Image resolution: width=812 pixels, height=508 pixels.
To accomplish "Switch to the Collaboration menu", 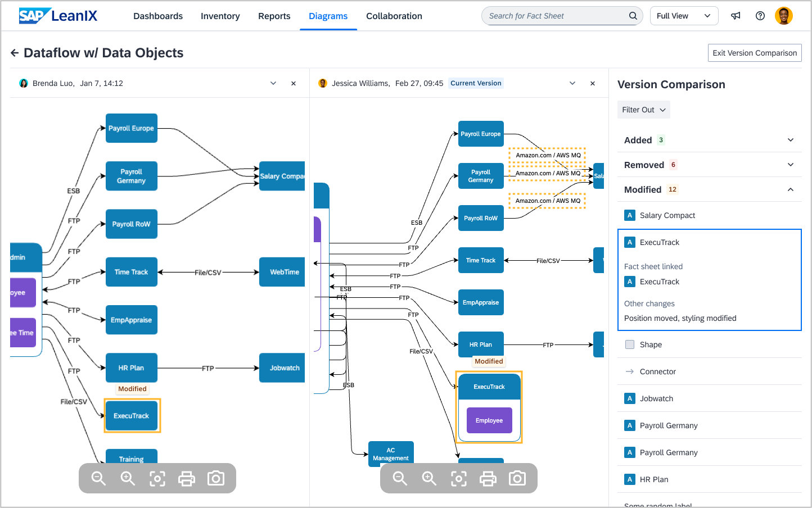I will click(x=394, y=16).
